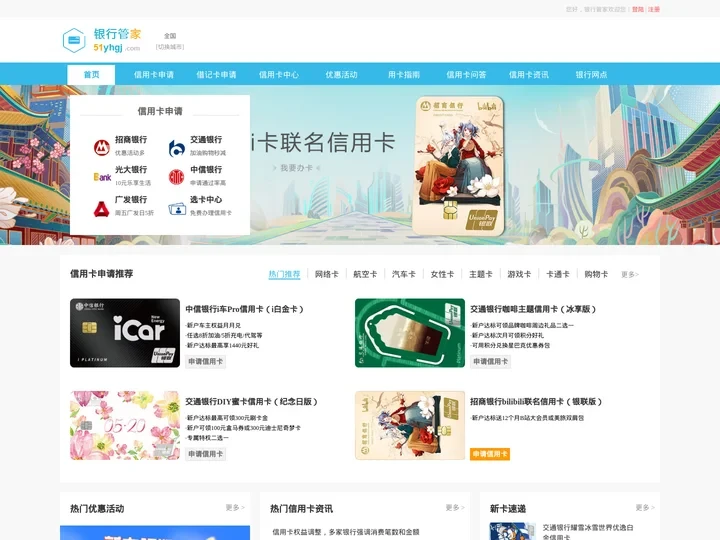This screenshot has height=540, width=720.
Task: Click the 选卡中心 card icon
Action: (x=177, y=208)
